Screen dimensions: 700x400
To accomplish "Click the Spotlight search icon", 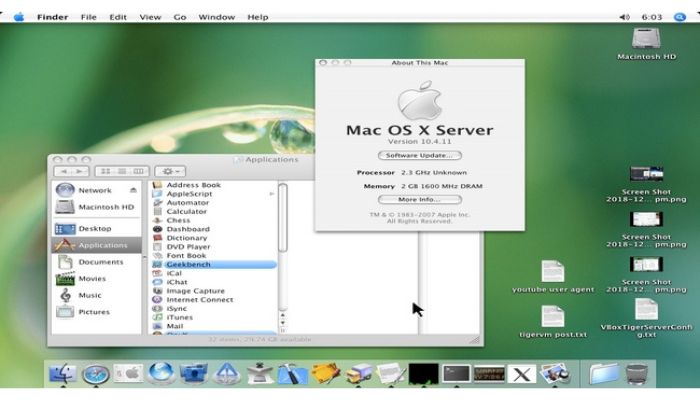I will 679,17.
